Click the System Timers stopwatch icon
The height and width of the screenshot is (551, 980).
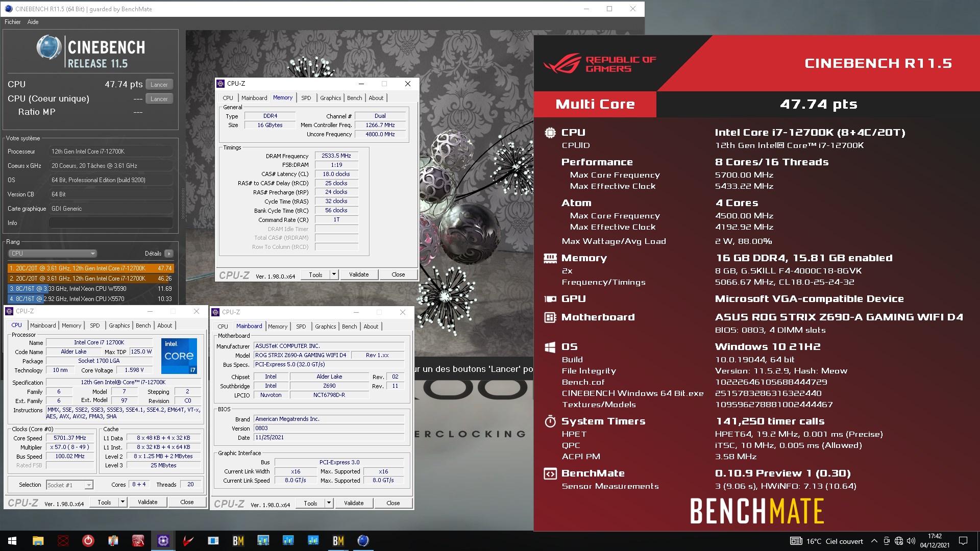pyautogui.click(x=550, y=421)
